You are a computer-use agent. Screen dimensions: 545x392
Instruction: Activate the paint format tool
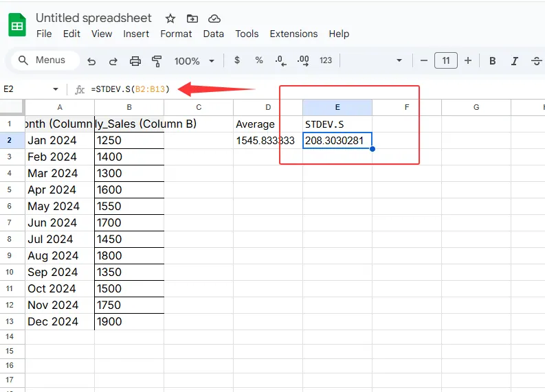pos(156,60)
